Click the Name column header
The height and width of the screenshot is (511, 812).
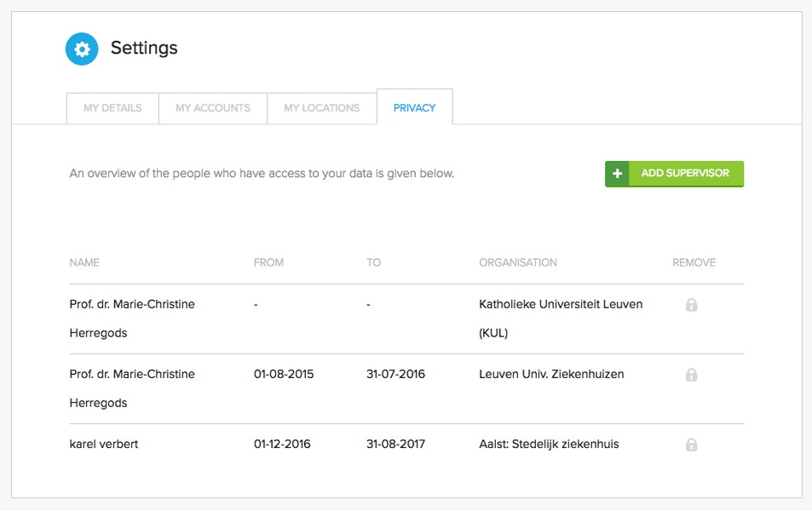[x=84, y=262]
